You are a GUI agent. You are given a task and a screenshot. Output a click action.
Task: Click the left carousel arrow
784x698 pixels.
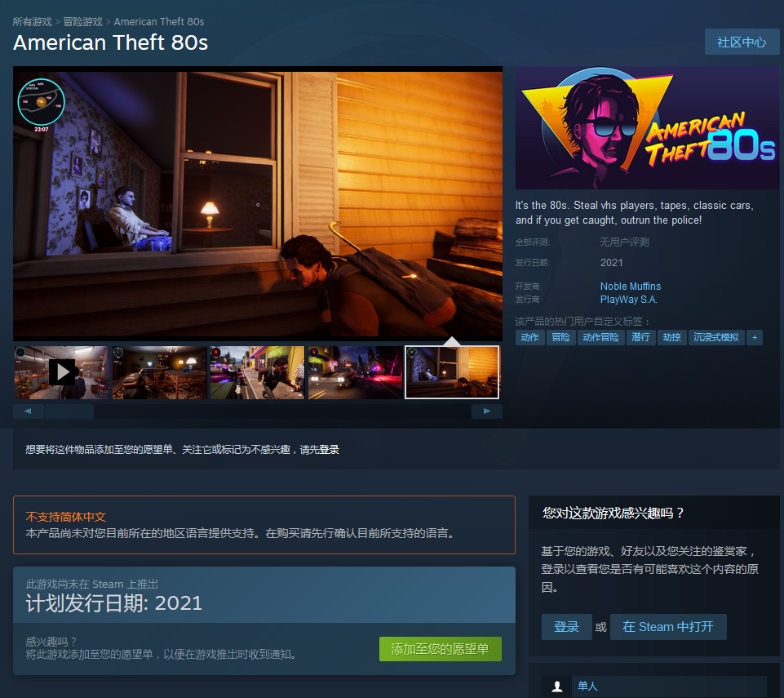pyautogui.click(x=29, y=411)
